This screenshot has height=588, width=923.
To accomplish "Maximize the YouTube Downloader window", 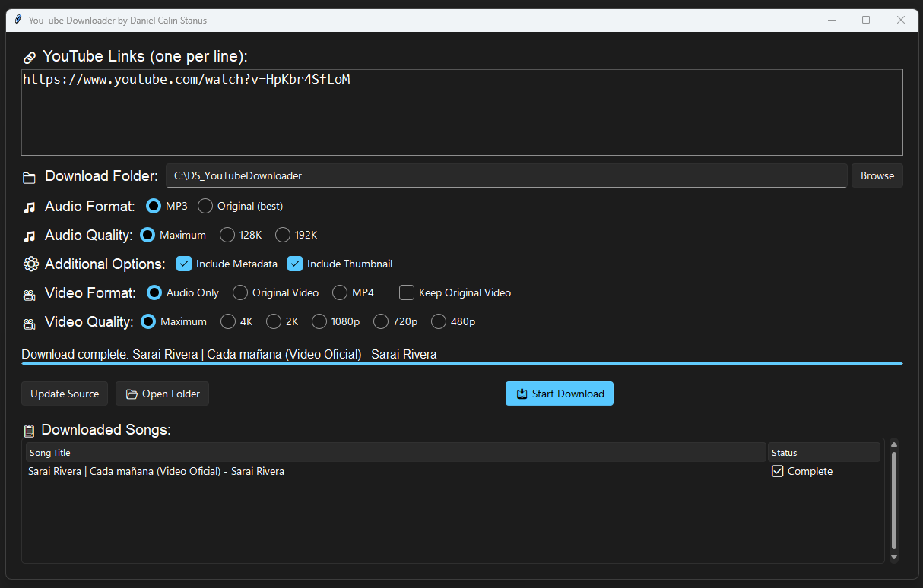I will click(866, 21).
